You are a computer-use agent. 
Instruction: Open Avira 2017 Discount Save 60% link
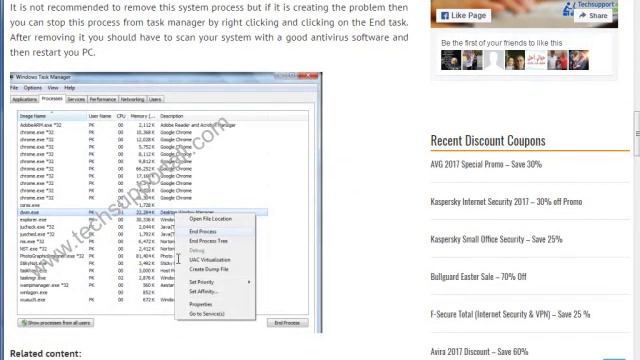[x=479, y=351]
